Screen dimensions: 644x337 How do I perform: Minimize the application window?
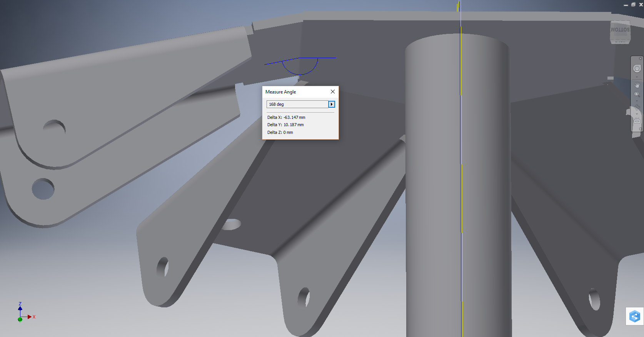[x=626, y=5]
